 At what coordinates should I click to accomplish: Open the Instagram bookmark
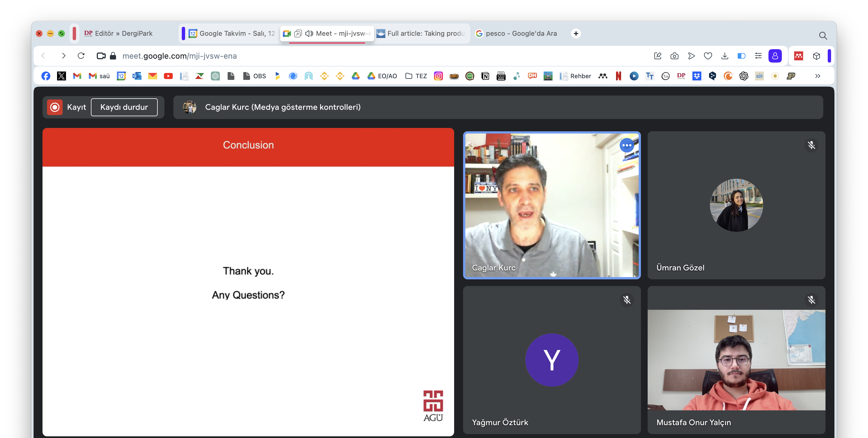coord(438,76)
